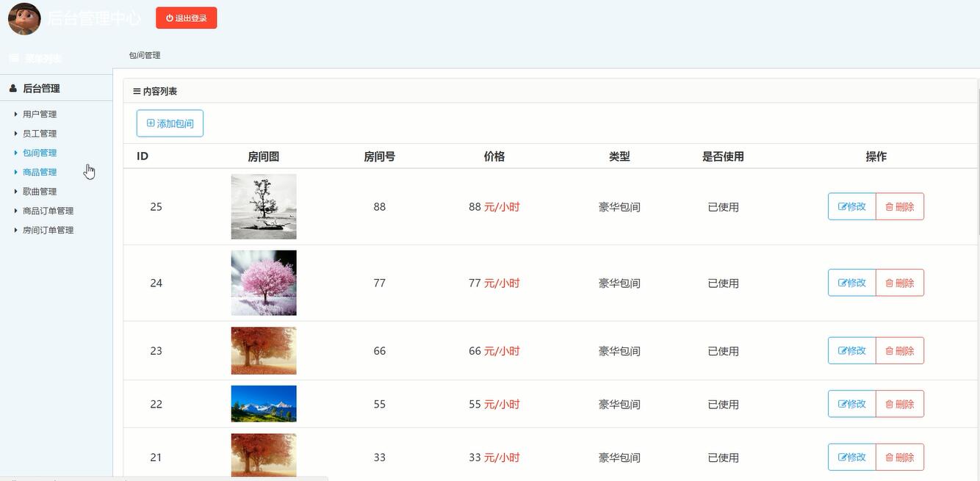Click 删除 for room ID 21

pos(900,457)
